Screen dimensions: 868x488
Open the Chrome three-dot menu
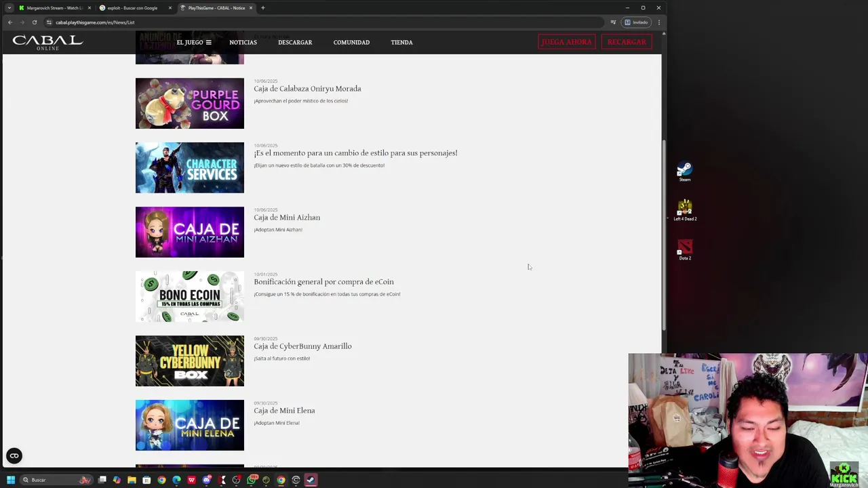click(658, 22)
